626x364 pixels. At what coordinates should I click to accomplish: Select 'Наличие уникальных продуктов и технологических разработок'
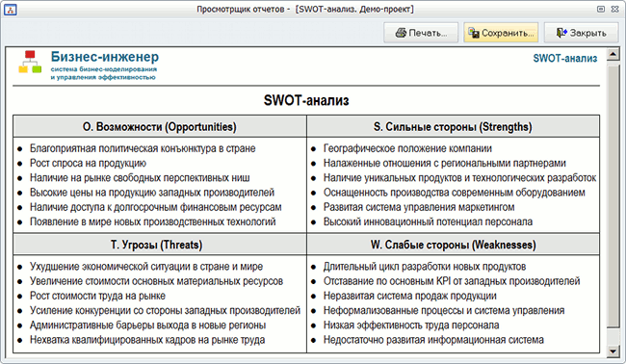tap(460, 177)
